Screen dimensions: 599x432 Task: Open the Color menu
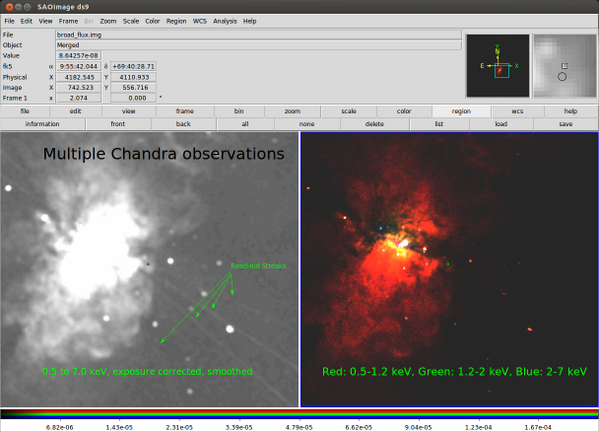(152, 21)
